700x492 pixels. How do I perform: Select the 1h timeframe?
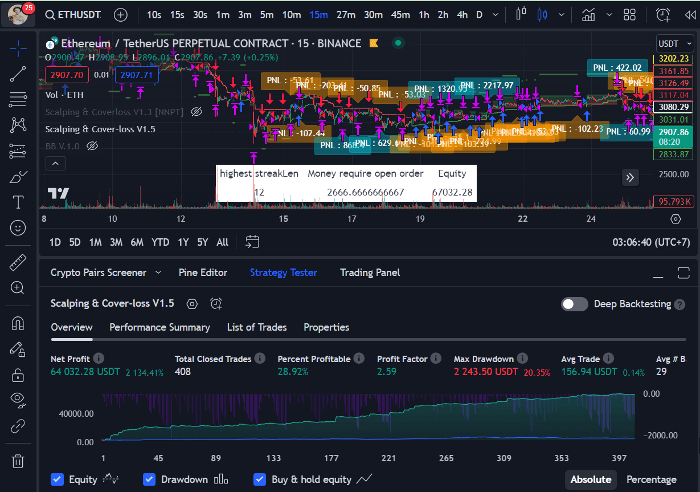point(424,15)
